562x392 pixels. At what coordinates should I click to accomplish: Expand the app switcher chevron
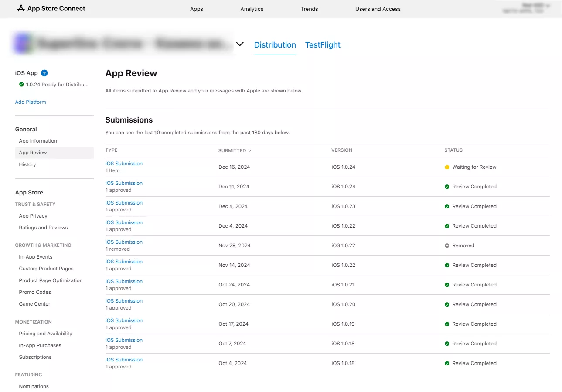pos(239,44)
